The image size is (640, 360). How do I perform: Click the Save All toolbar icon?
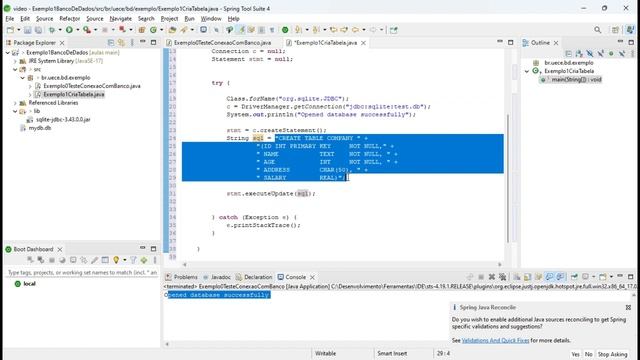pyautogui.click(x=38, y=30)
